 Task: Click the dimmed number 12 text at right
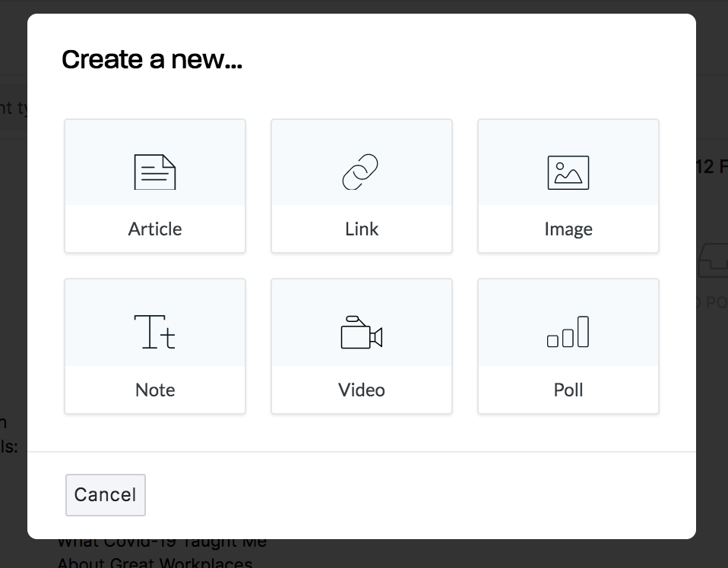coord(705,166)
